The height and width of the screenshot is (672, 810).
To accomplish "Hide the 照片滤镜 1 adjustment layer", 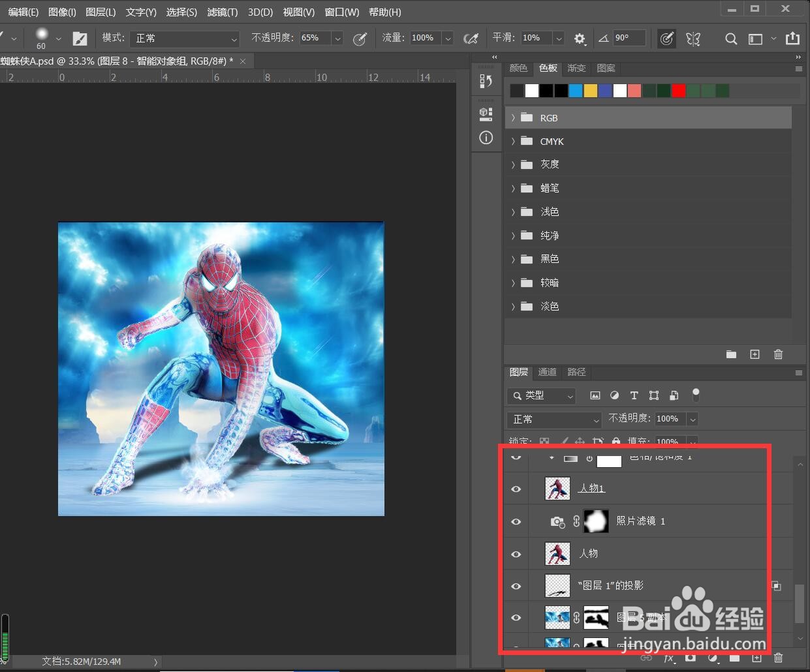I will click(516, 521).
